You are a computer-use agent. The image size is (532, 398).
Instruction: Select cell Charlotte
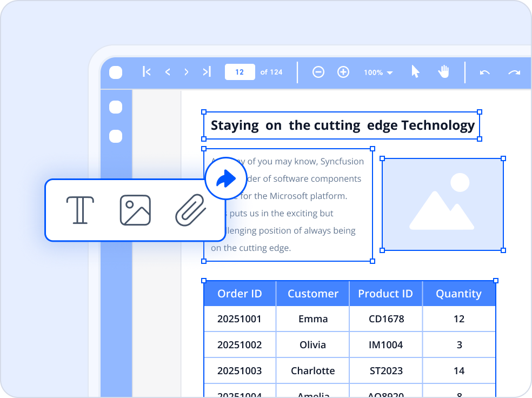[x=313, y=370]
